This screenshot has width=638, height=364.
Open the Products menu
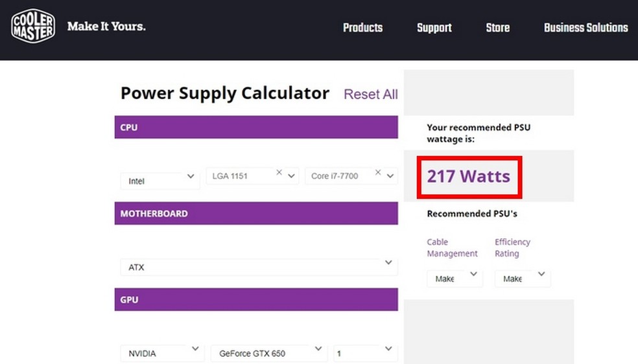362,28
